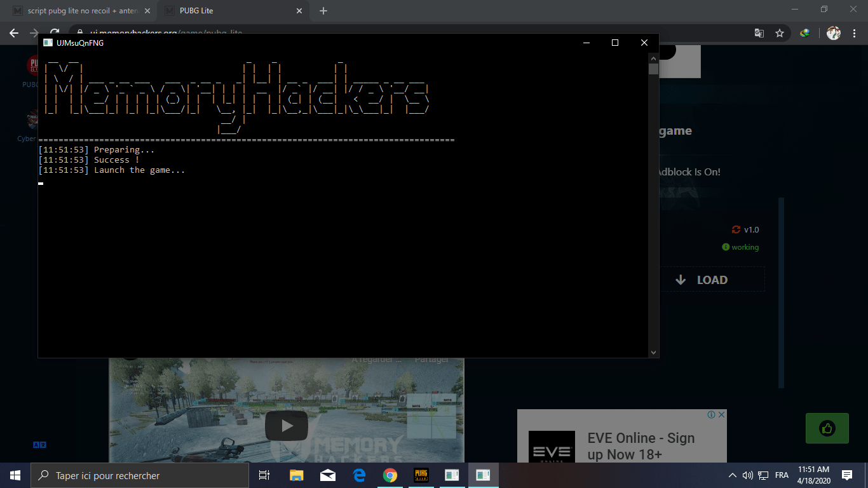Image resolution: width=868 pixels, height=488 pixels.
Task: Click the LOAD download button
Action: 712,280
